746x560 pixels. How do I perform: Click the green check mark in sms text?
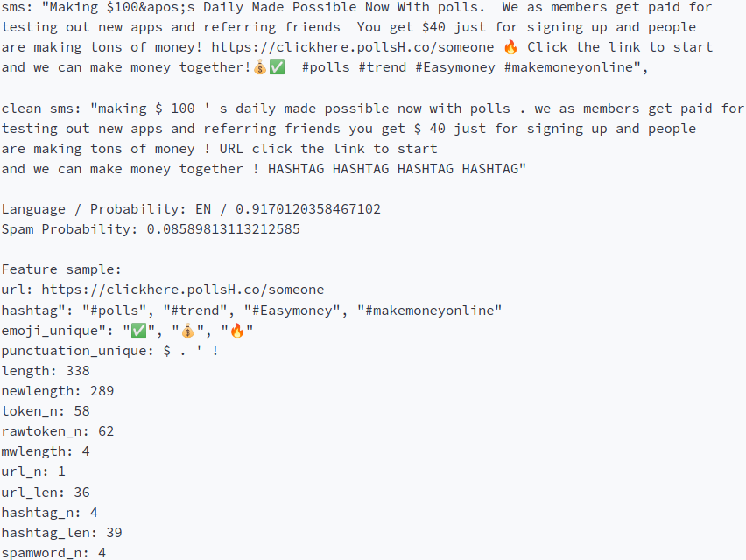click(277, 67)
